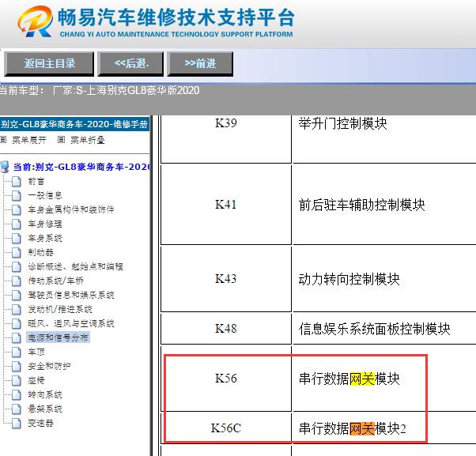Click the 举升门控制模块 cell
Screen dimensions: 476x456
384,138
